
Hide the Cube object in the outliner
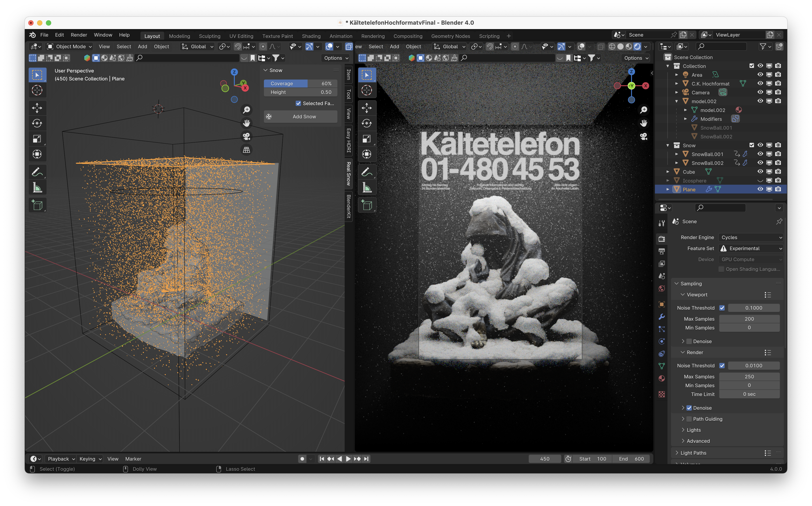coord(760,172)
